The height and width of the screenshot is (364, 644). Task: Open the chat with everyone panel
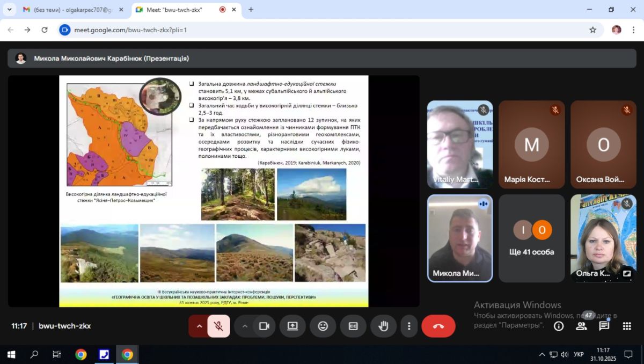604,326
